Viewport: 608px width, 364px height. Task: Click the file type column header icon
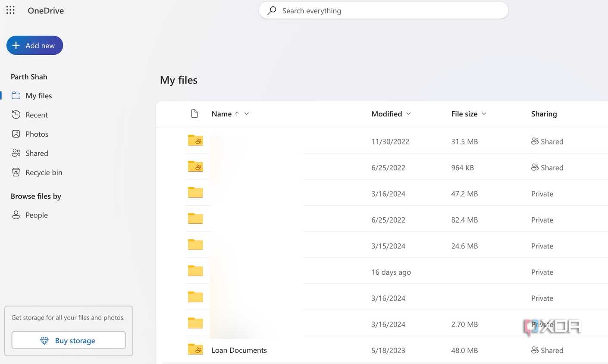[x=194, y=113]
